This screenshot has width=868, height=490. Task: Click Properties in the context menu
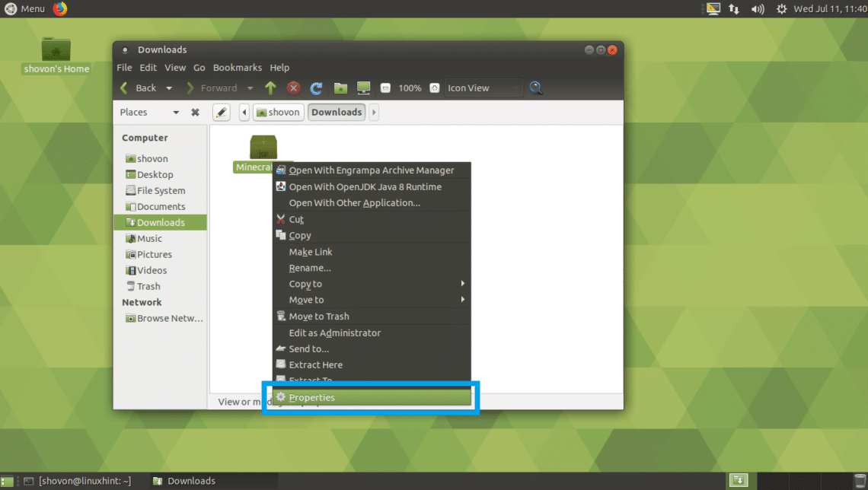[x=372, y=398]
